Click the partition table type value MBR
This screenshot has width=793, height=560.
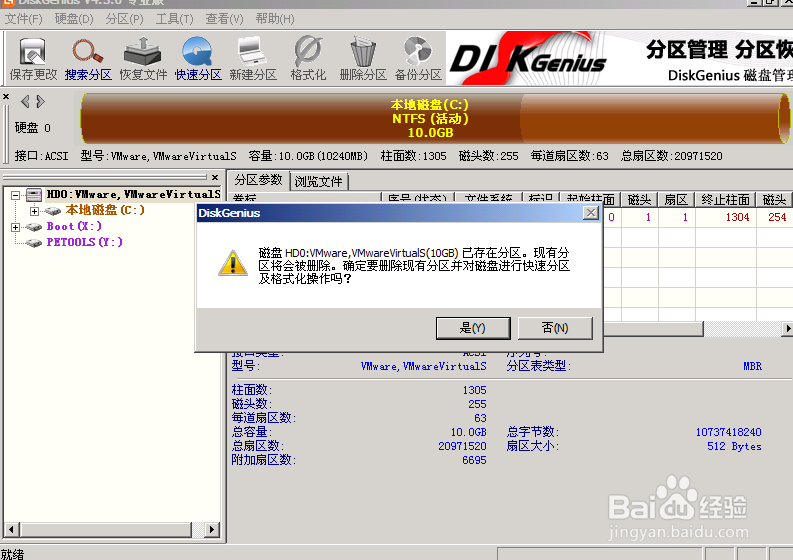[752, 366]
